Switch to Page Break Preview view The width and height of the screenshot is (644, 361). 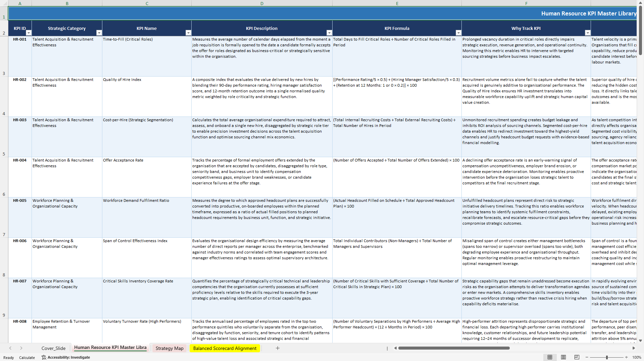pyautogui.click(x=577, y=357)
